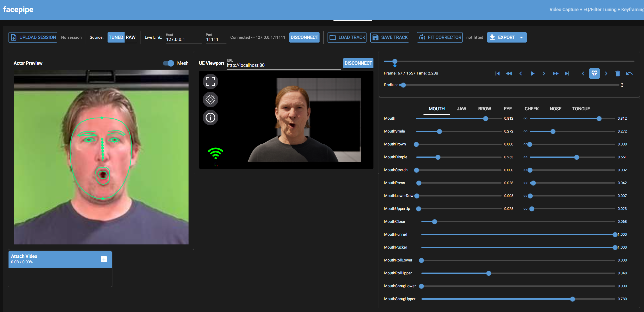This screenshot has width=644, height=312.
Task: Open the TONGUE category tab
Action: tap(581, 109)
